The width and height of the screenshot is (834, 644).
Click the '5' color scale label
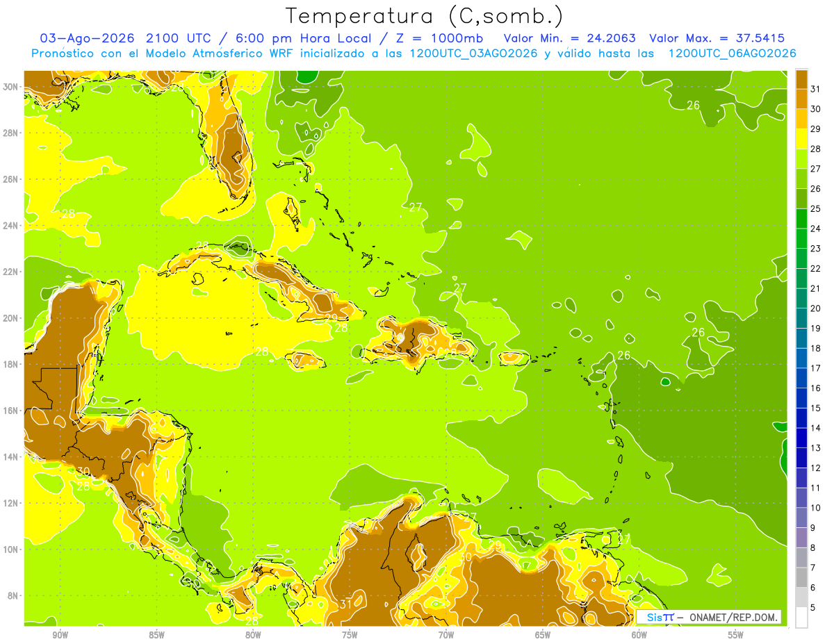tap(813, 608)
